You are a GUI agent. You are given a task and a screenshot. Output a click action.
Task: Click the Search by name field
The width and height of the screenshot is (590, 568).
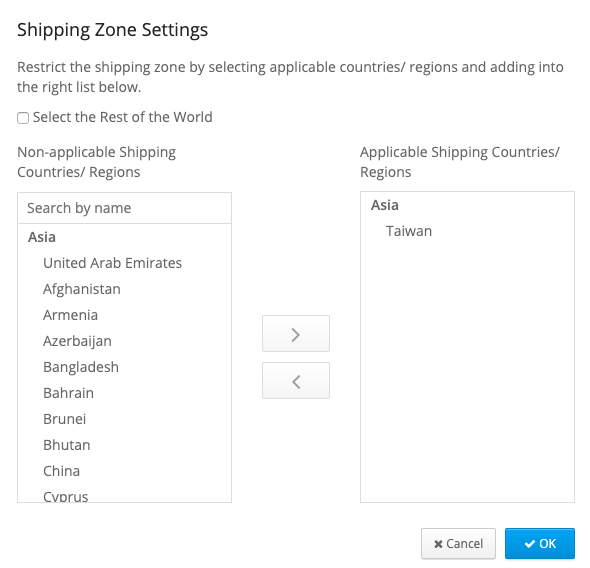point(125,208)
